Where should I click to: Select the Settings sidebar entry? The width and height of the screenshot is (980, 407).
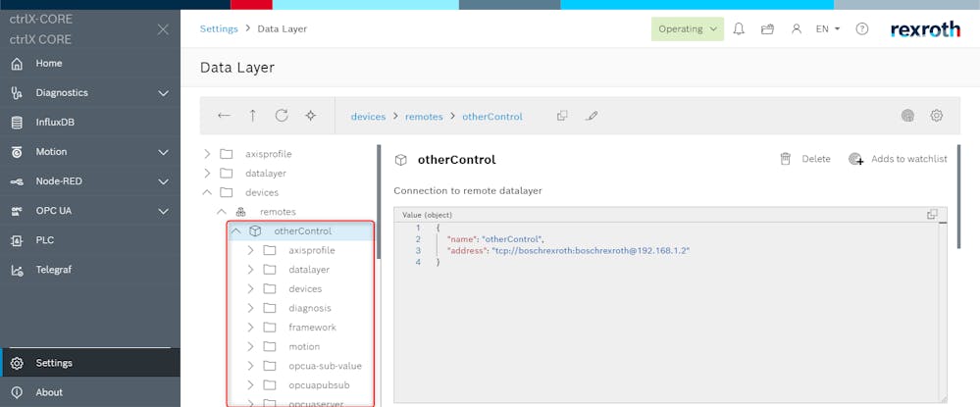[90, 363]
